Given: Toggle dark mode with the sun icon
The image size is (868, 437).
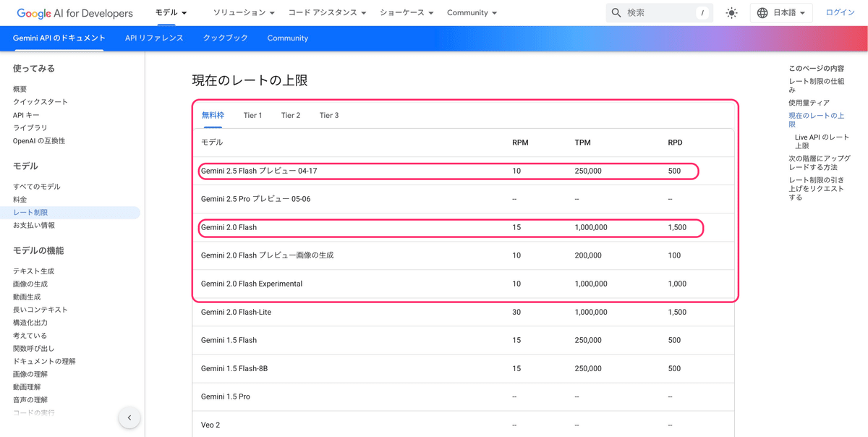Looking at the screenshot, I should [731, 12].
